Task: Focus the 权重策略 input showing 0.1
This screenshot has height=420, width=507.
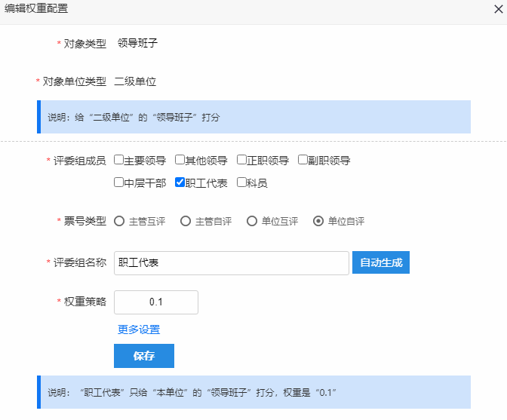Action: (156, 302)
